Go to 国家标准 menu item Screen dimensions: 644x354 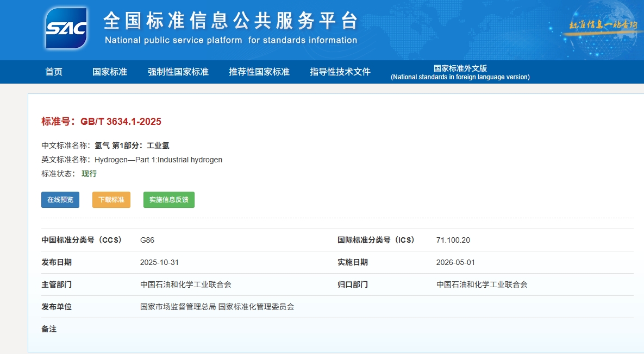pos(110,72)
